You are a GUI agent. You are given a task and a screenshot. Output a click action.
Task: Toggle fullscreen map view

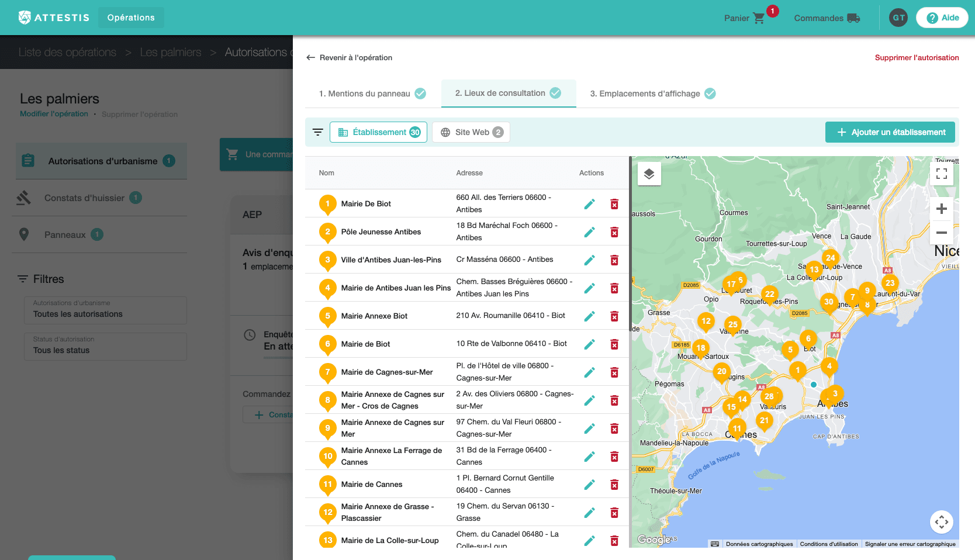tap(942, 174)
